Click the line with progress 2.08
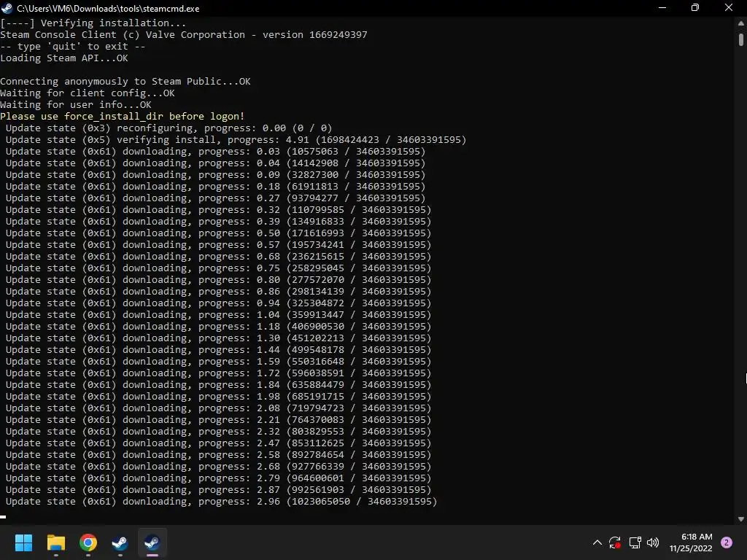This screenshot has width=747, height=560. pyautogui.click(x=218, y=408)
